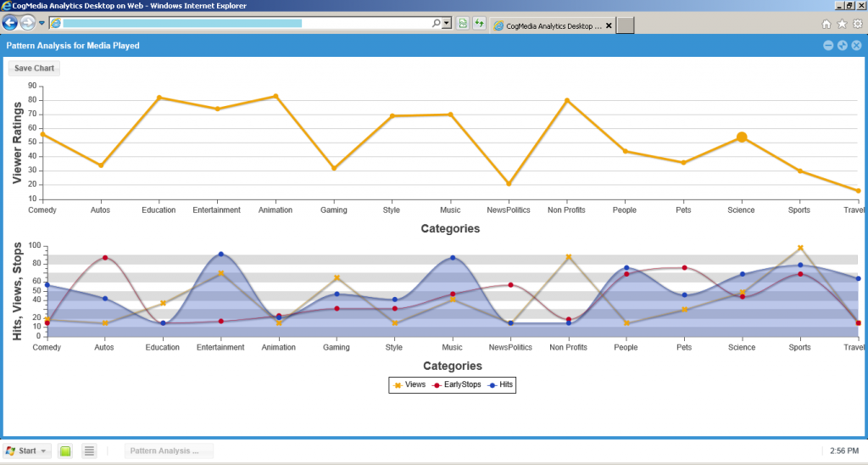Open recent pages dropdown beside Forward button
This screenshot has height=465, width=868.
click(x=42, y=23)
